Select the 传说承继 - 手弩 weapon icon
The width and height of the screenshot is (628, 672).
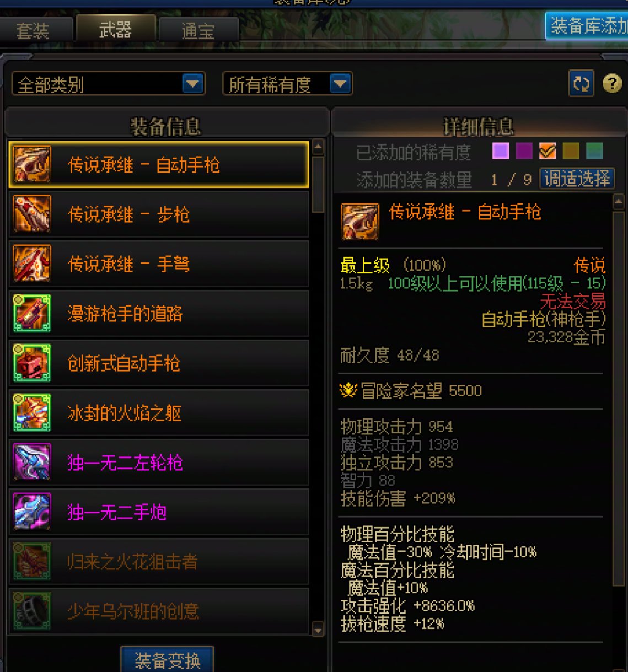tap(32, 264)
